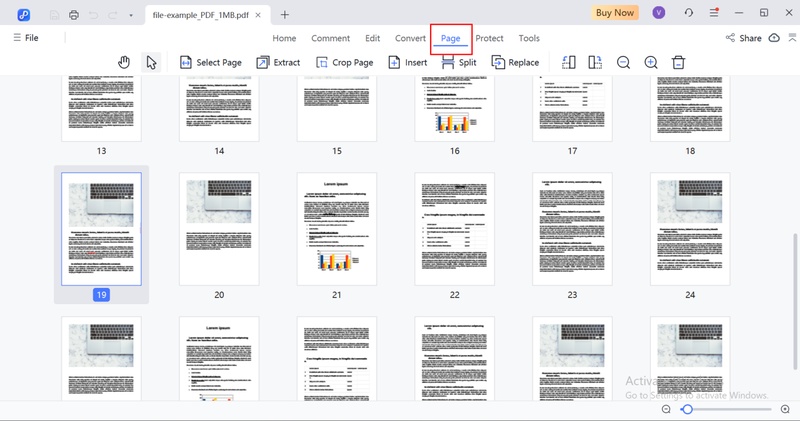Click bottom bar zoom out icon

pyautogui.click(x=666, y=409)
